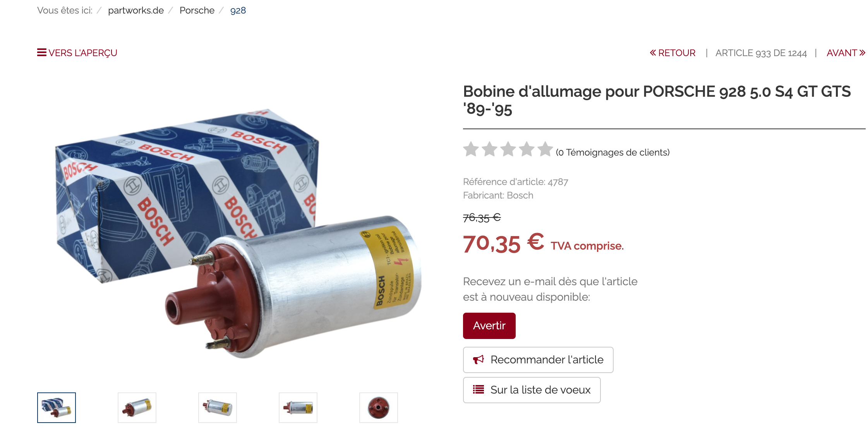Click the main ignition coil product image
The image size is (868, 428).
tap(238, 233)
